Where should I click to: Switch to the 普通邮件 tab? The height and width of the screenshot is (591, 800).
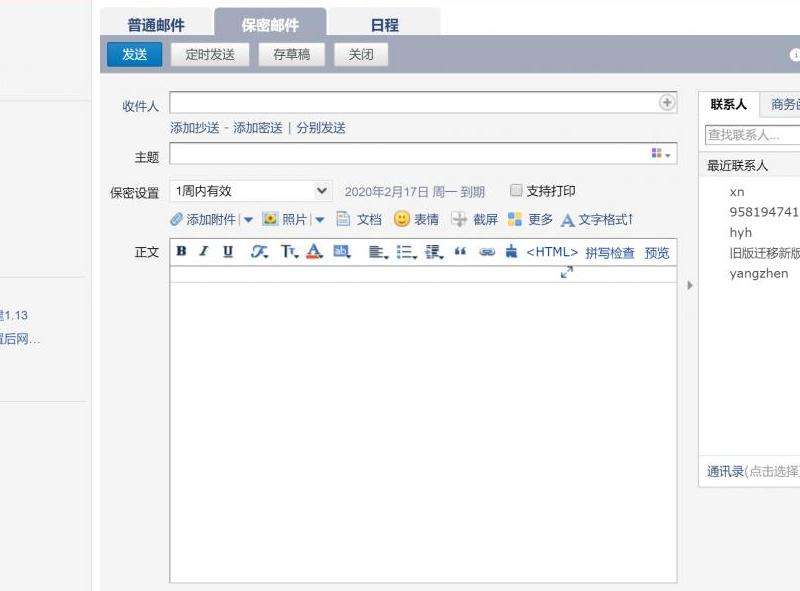(156, 25)
